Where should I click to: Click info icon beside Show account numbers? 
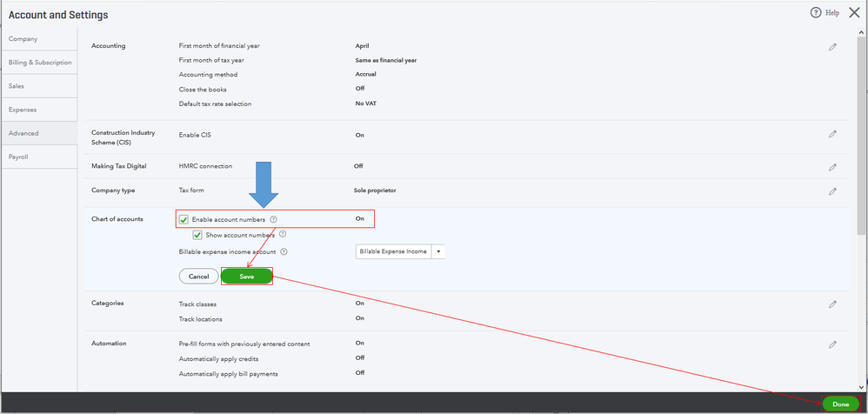[283, 235]
